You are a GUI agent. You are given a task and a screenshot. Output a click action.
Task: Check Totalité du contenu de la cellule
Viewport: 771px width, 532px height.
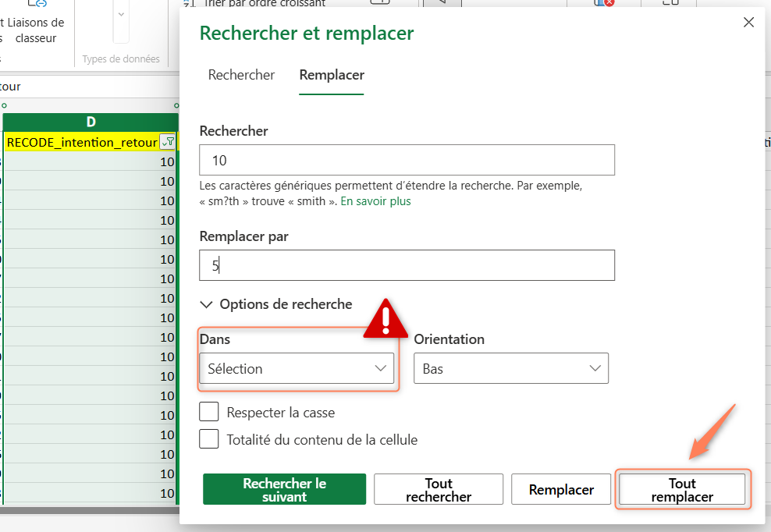tap(209, 439)
